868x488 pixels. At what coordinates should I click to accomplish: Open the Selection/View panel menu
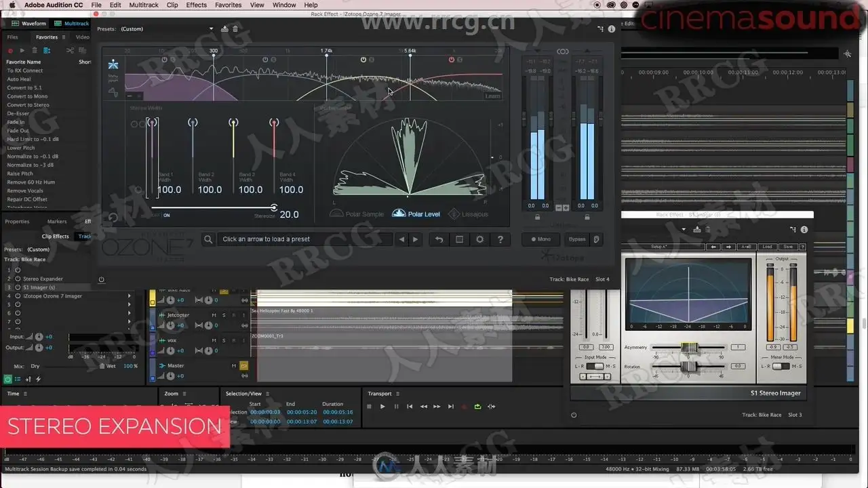point(267,394)
